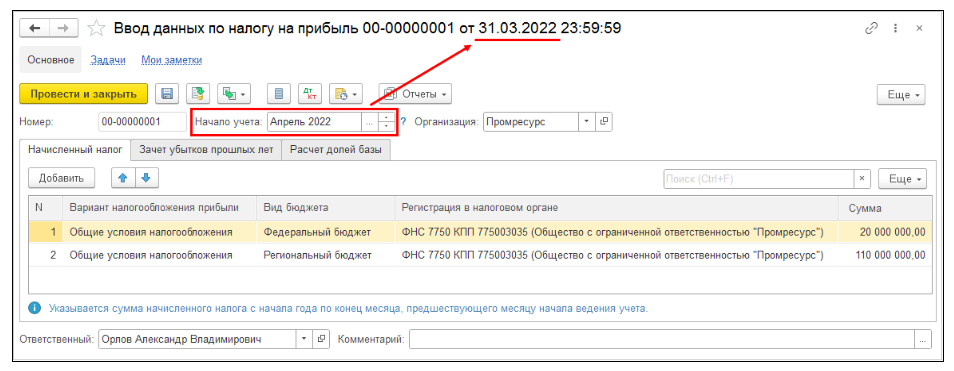
Task: Select Федеральный бюджет cell
Action: point(326,232)
